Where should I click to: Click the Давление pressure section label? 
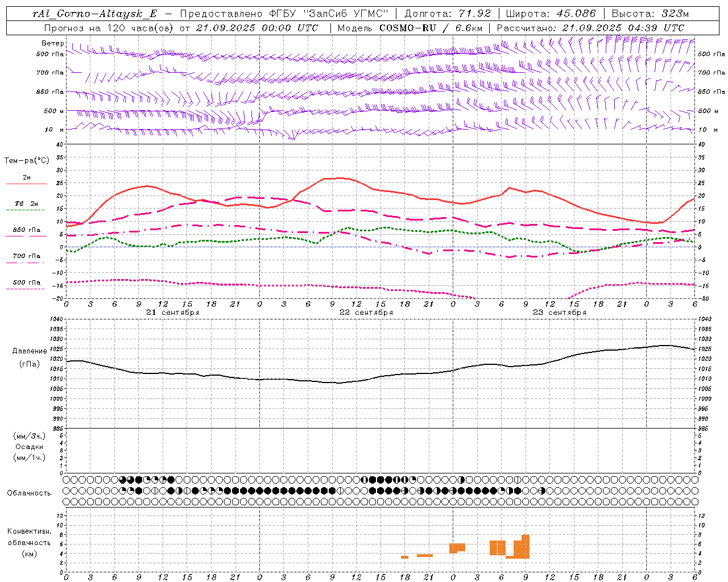tap(30, 351)
